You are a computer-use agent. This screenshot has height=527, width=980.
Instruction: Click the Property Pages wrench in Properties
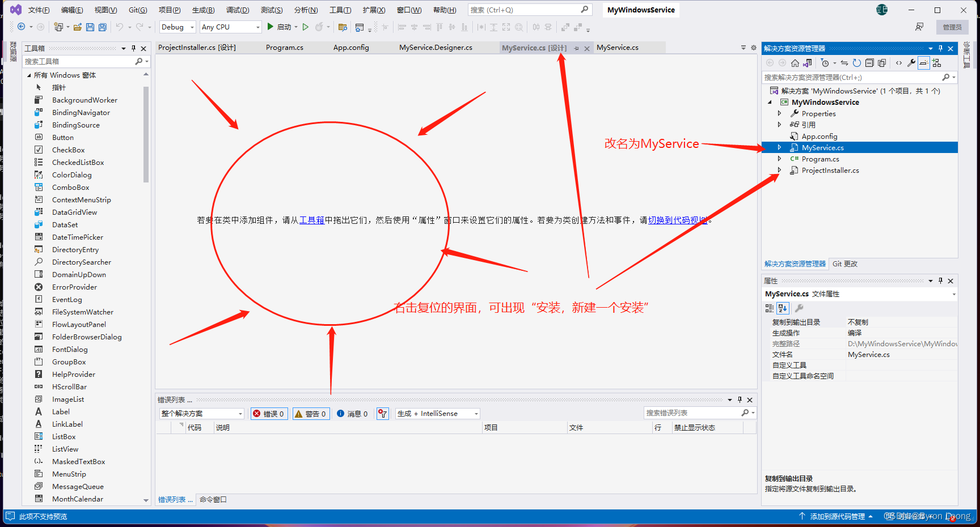pyautogui.click(x=799, y=308)
